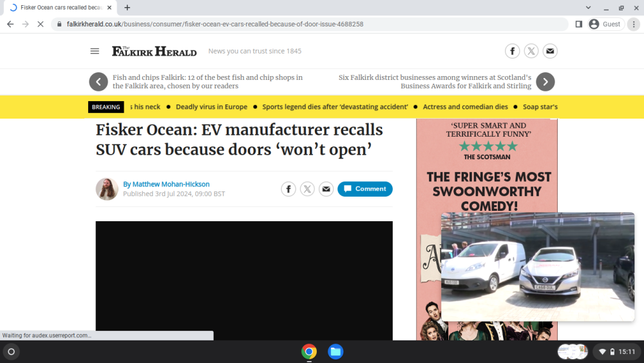This screenshot has width=644, height=363.
Task: View site information via the lock icon
Action: click(59, 25)
